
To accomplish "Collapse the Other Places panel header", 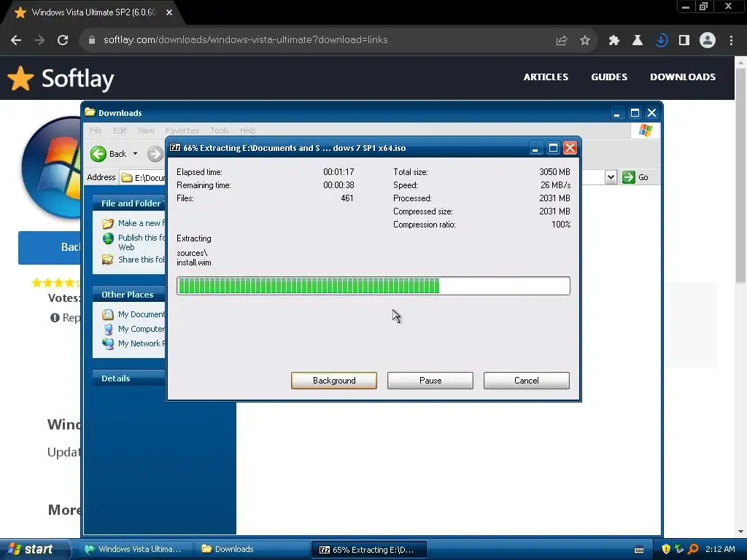I will 128,295.
